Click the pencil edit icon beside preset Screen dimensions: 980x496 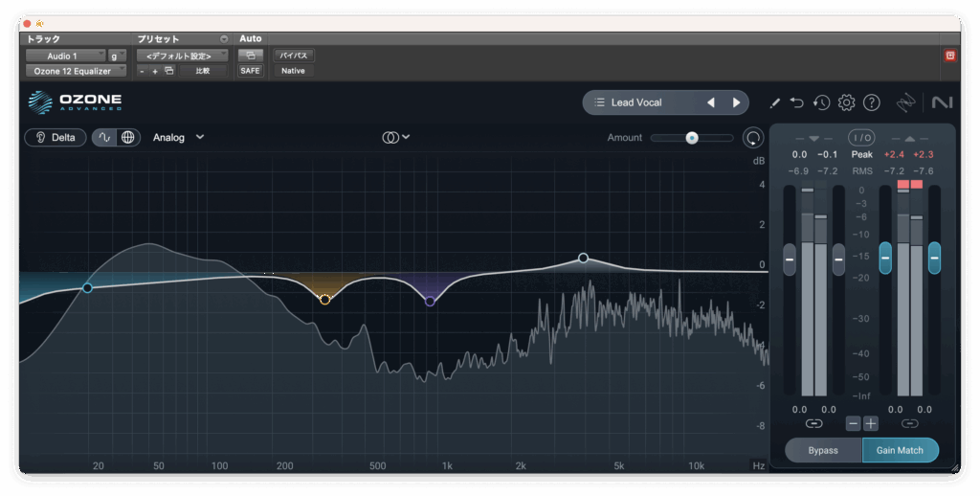click(774, 102)
